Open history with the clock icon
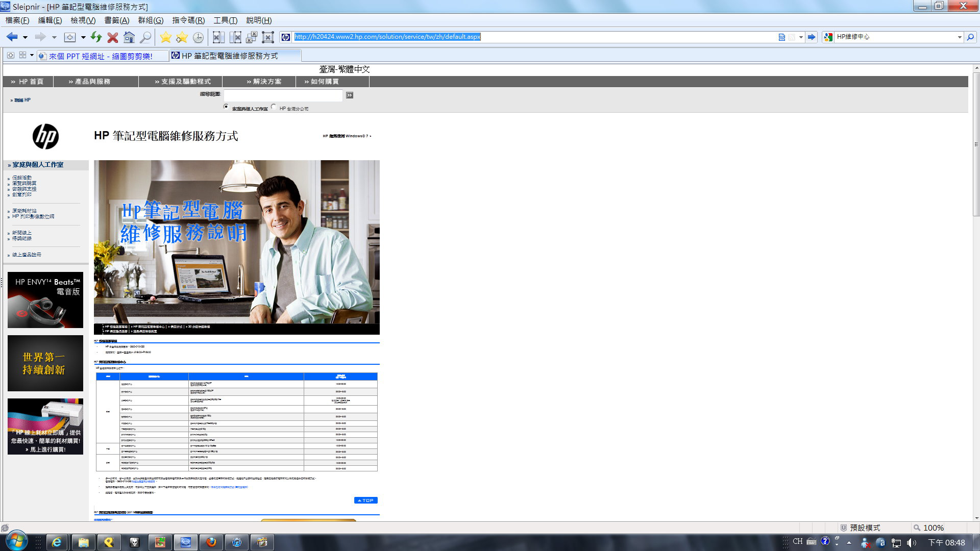Image resolution: width=980 pixels, height=551 pixels. (x=198, y=37)
